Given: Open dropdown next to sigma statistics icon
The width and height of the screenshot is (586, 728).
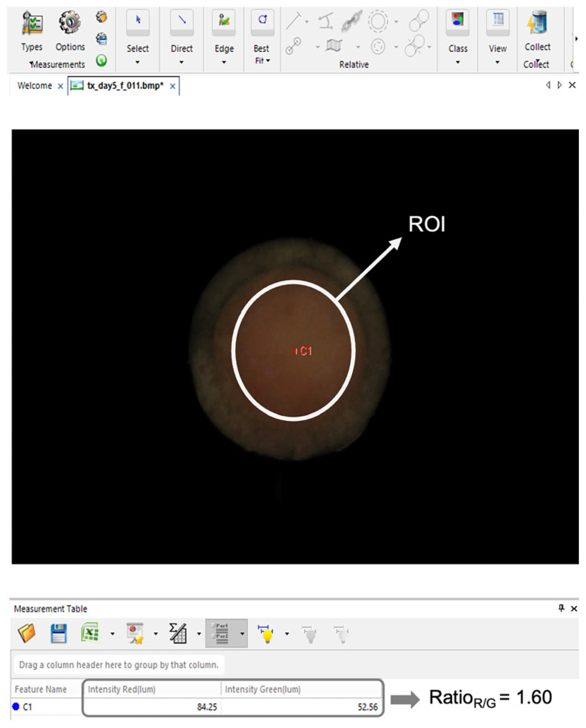Looking at the screenshot, I should pyautogui.click(x=199, y=634).
